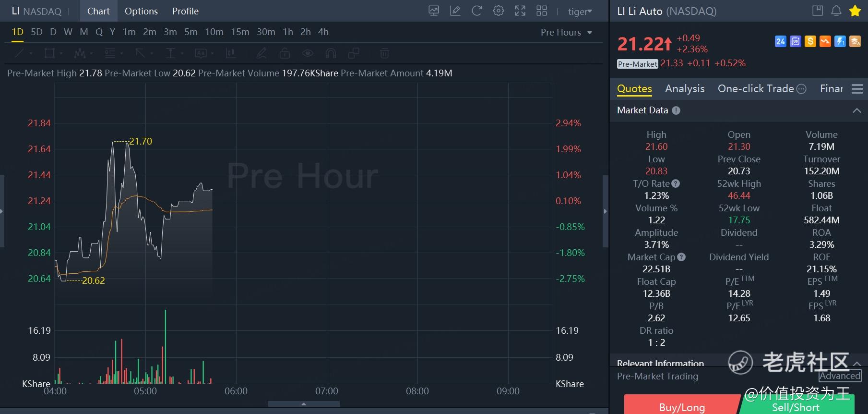Click the blue lightning badge icon
This screenshot has width=868, height=414.
840,41
